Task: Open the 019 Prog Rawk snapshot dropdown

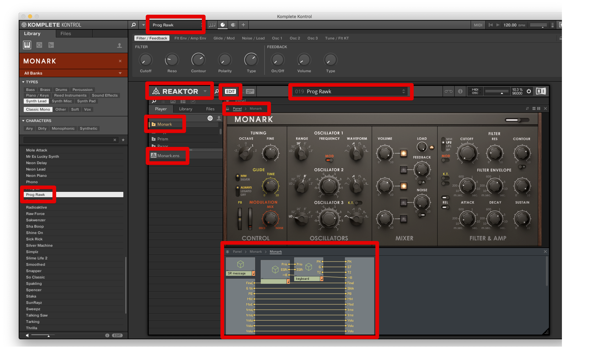Action: click(350, 91)
